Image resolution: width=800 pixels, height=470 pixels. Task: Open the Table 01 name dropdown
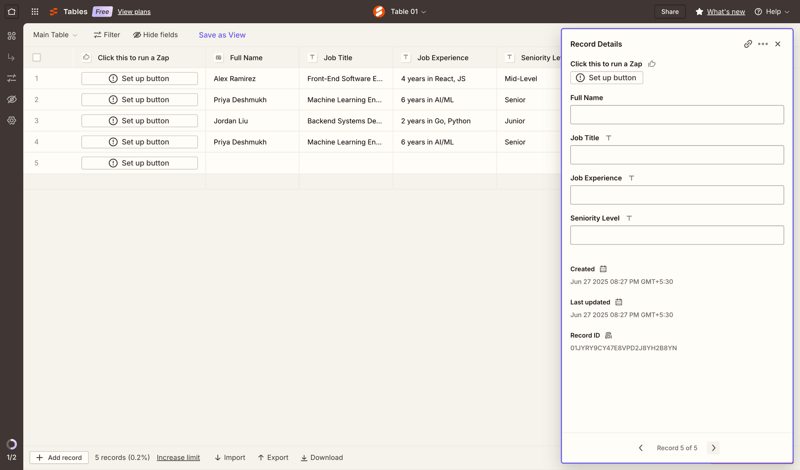pos(408,11)
